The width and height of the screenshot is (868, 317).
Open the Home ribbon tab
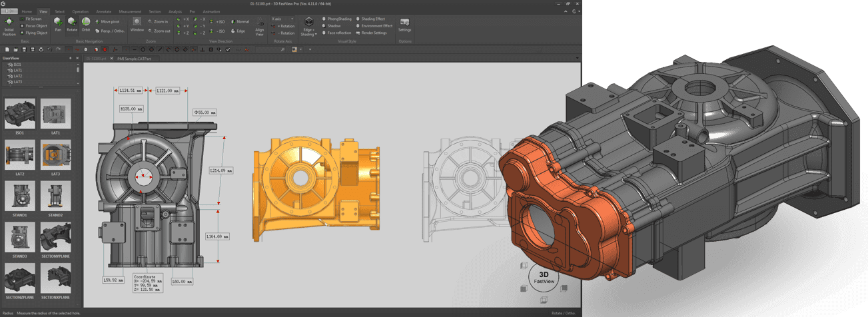coord(27,11)
